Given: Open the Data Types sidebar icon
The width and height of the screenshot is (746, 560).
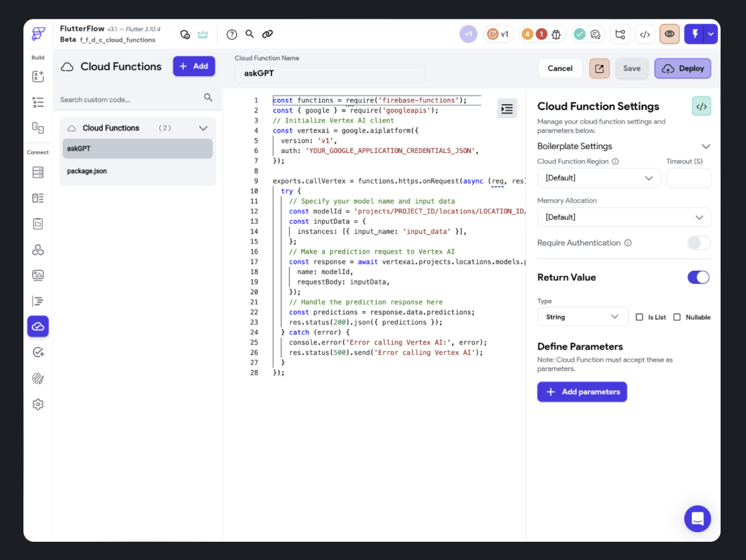Looking at the screenshot, I should coord(38,198).
